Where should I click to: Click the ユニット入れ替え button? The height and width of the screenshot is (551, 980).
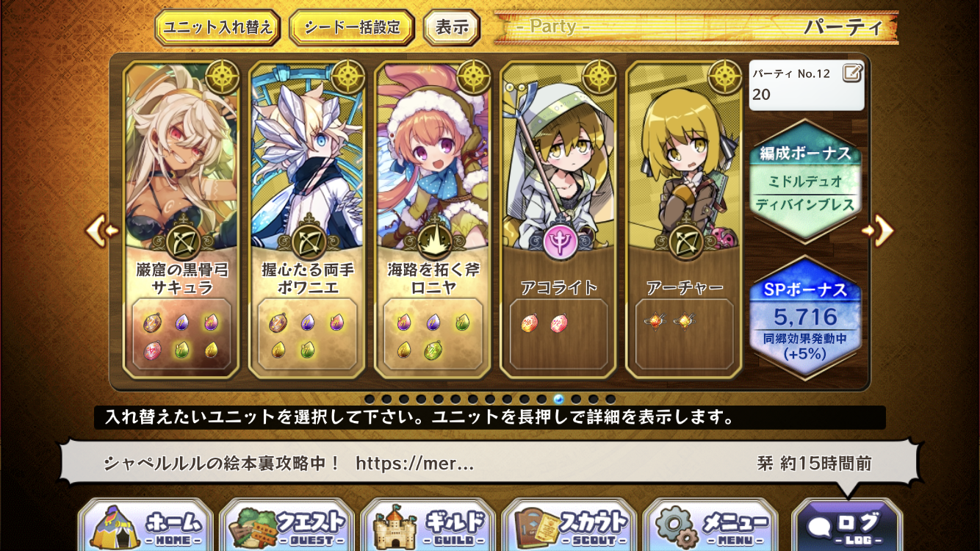point(218,28)
